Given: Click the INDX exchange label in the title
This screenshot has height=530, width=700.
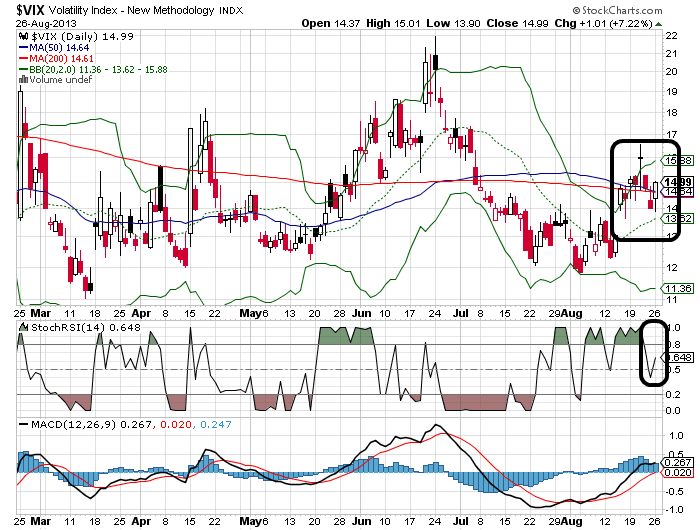Looking at the screenshot, I should tap(231, 11).
